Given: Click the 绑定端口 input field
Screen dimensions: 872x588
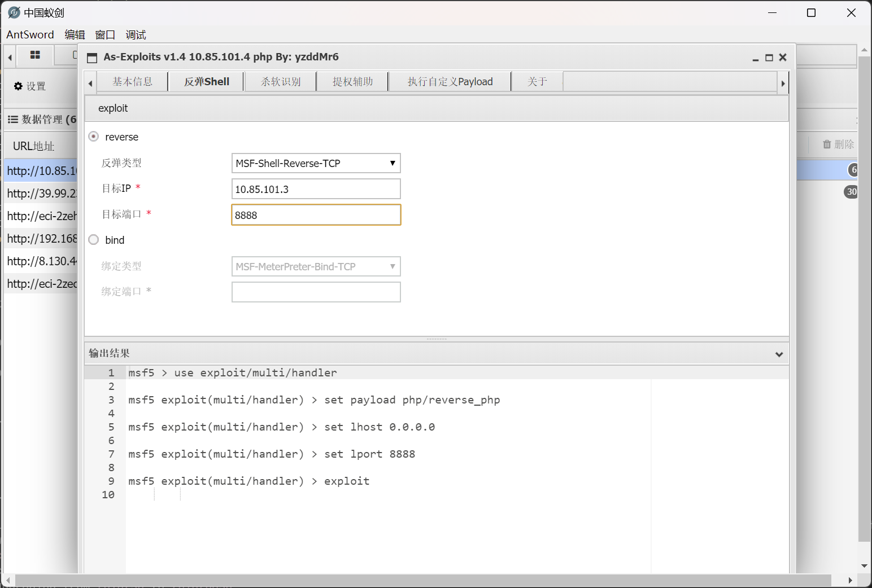Looking at the screenshot, I should pos(316,292).
